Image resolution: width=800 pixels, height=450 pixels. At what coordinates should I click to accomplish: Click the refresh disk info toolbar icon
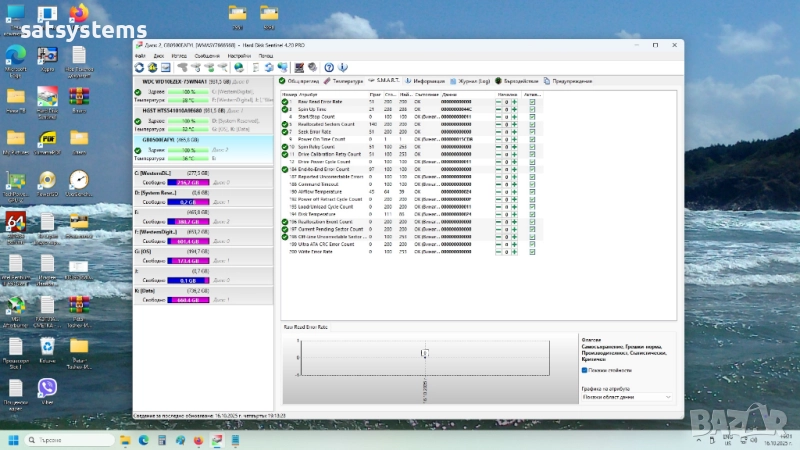coord(140,67)
